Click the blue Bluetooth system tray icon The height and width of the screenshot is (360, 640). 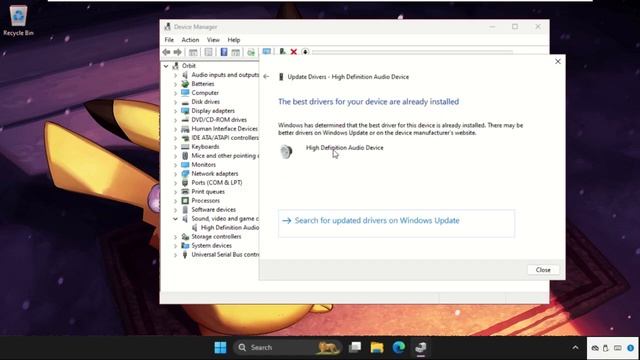click(630, 348)
